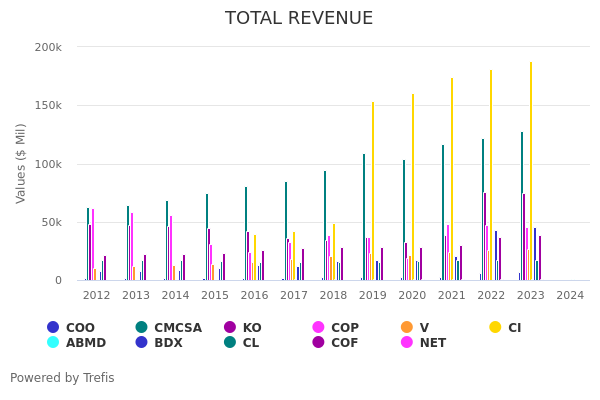Select the cyan ABMD legend marker
The image size is (600, 400).
pos(53,342)
